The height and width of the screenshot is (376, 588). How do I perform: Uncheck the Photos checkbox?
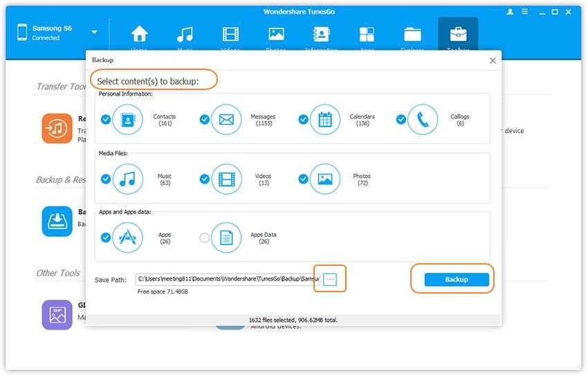[x=303, y=179]
